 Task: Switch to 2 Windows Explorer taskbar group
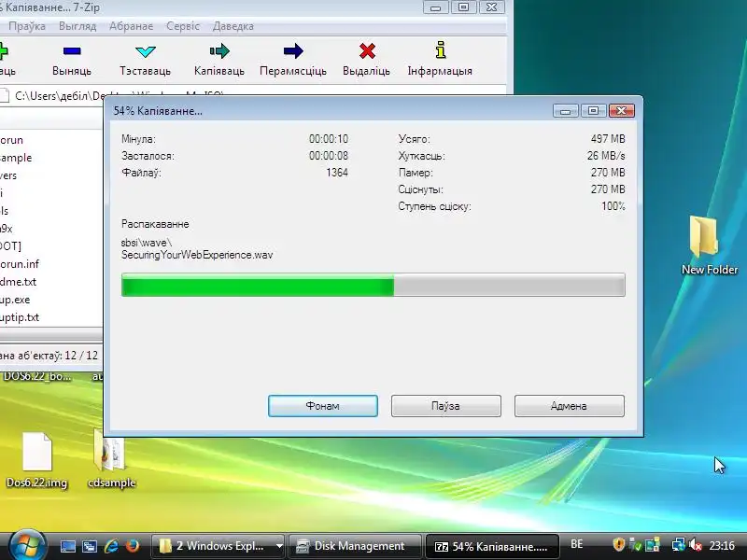(213, 546)
